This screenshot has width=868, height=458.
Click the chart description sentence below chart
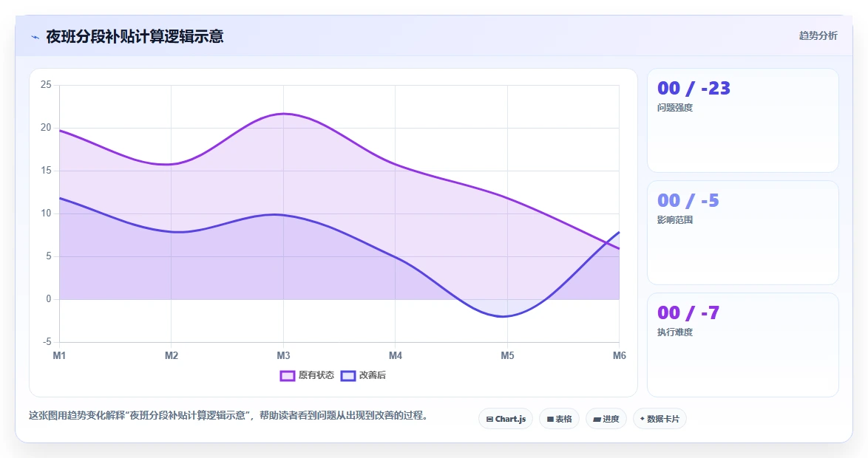[230, 415]
